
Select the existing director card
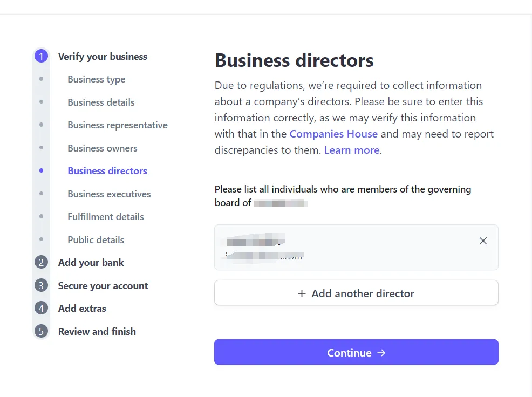(356, 248)
